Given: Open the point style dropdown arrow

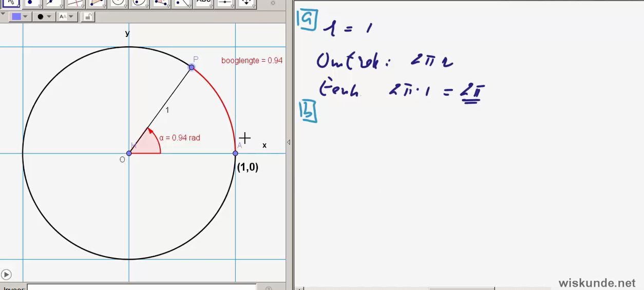Looking at the screenshot, I should point(49,16).
